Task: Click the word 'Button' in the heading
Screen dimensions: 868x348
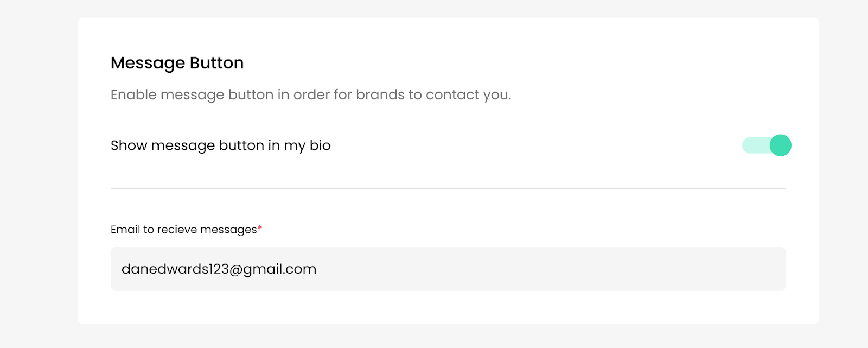Action: click(216, 63)
